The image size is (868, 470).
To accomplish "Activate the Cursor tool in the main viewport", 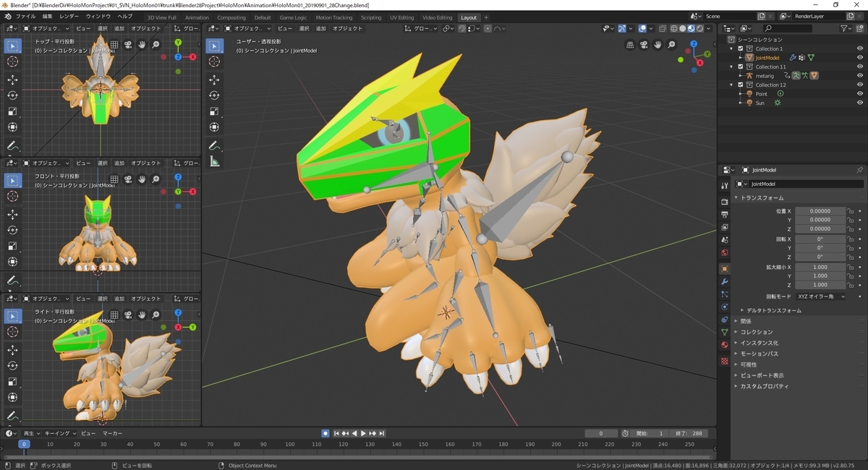I will [x=215, y=62].
